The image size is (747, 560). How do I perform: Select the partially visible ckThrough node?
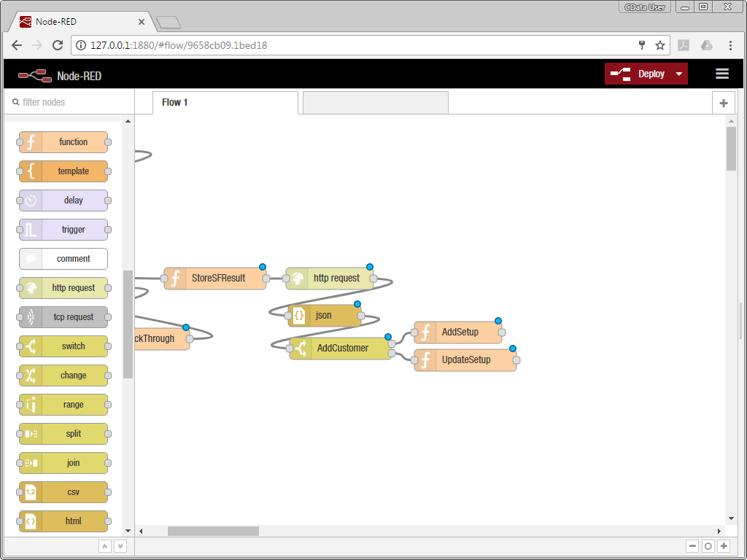pyautogui.click(x=162, y=338)
